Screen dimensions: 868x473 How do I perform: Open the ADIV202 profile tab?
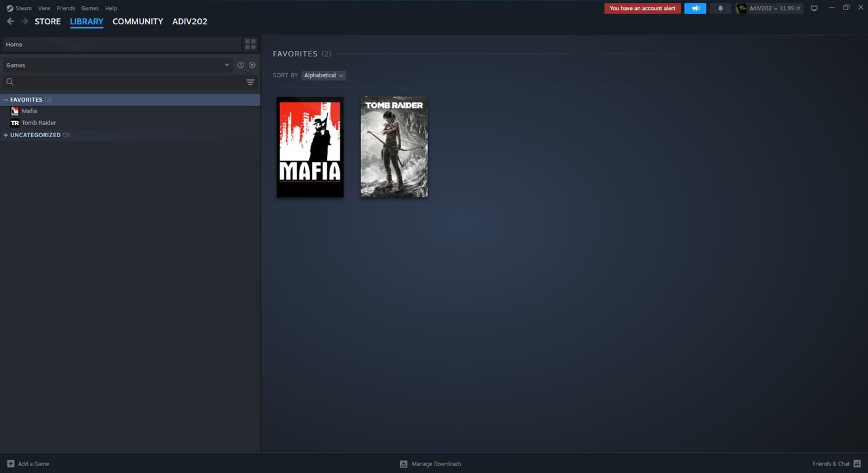(x=190, y=22)
